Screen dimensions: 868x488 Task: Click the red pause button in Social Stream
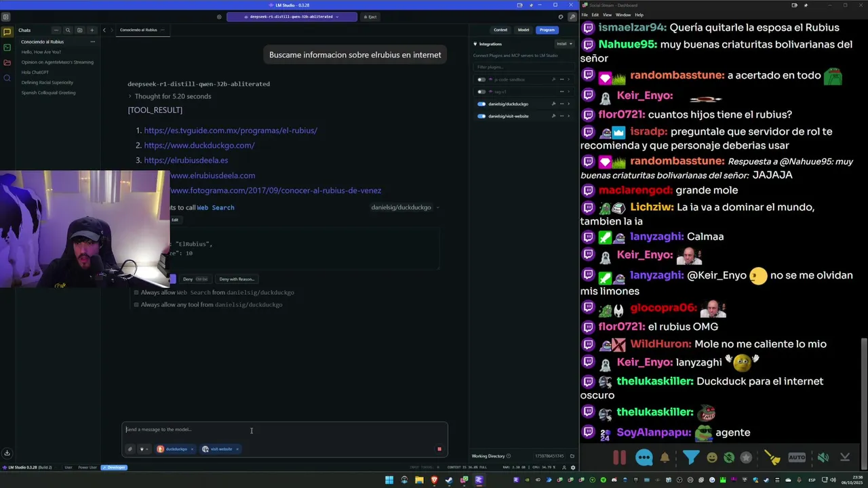(620, 457)
